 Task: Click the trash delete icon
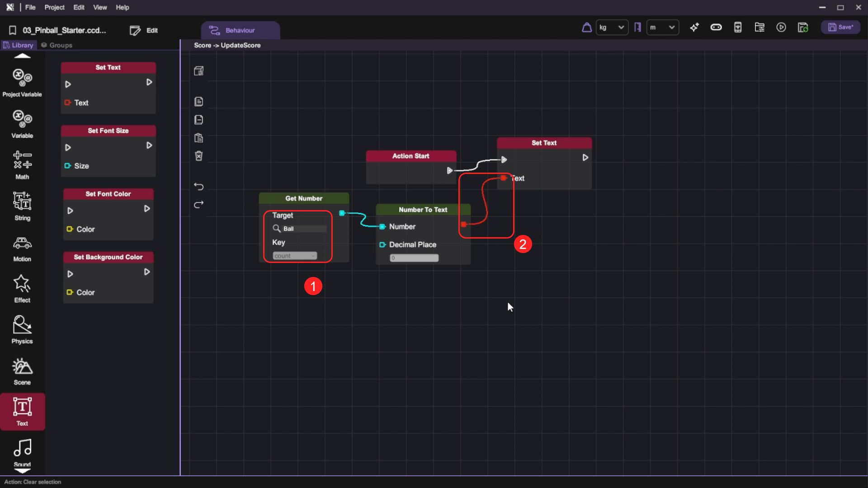click(x=198, y=156)
